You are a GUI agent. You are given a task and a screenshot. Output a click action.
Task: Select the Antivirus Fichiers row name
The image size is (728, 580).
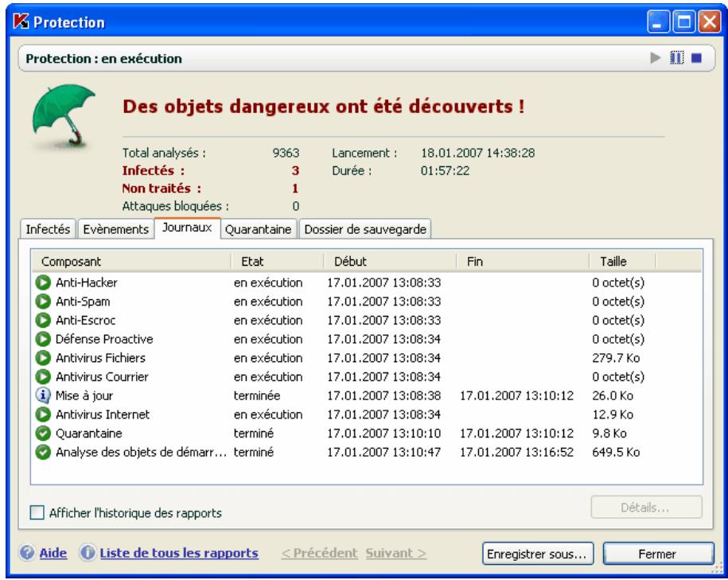[100, 358]
